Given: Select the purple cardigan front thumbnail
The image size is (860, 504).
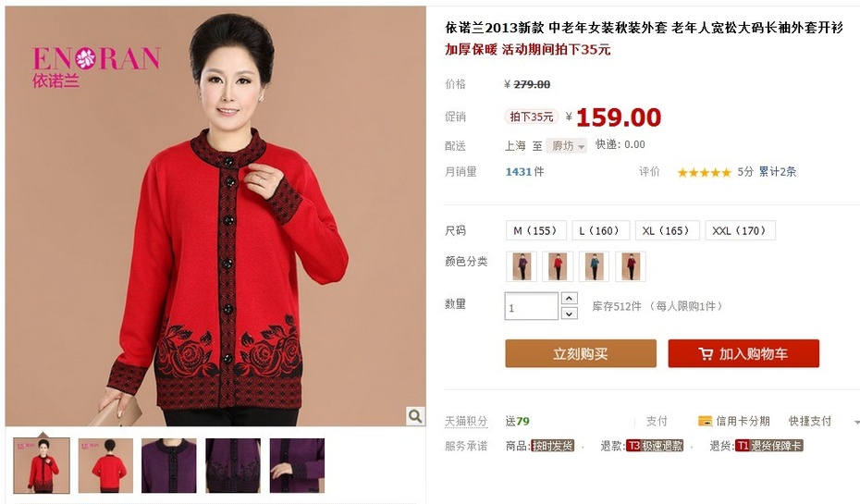Looking at the screenshot, I should pos(169,465).
